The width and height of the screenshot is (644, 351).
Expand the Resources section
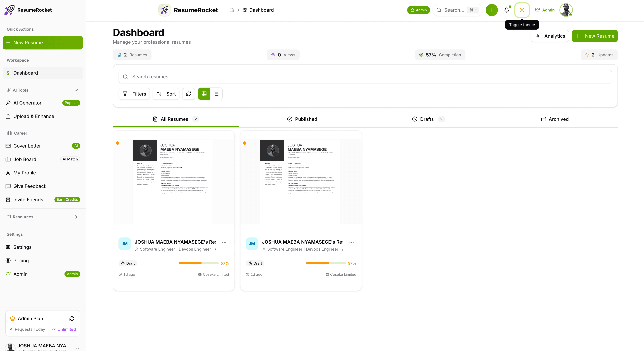(76, 217)
